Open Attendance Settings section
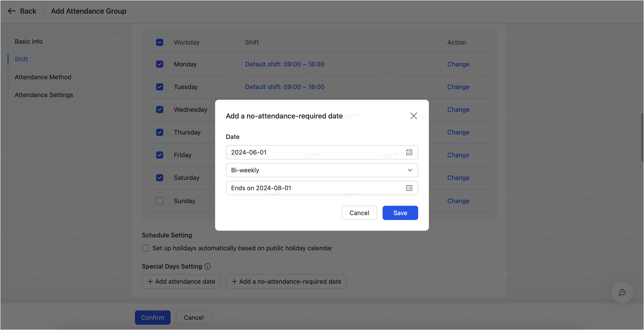Image resolution: width=644 pixels, height=330 pixels. coord(44,95)
